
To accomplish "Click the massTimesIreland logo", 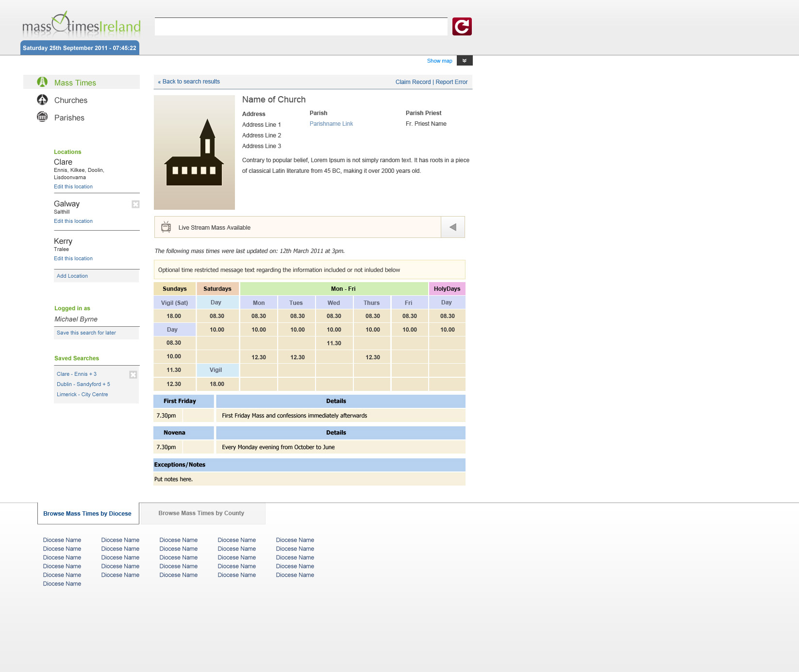I will tap(82, 24).
